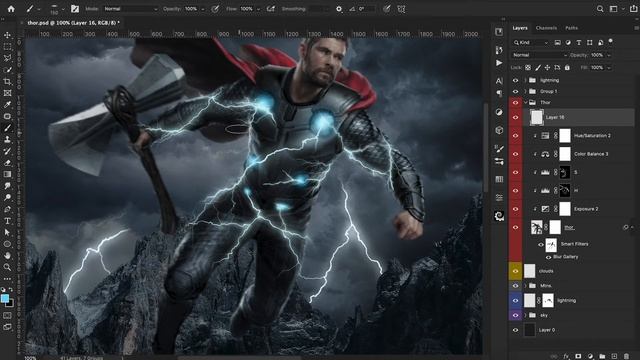Enable airbrush-style build-up effects
Viewport: 640px width, 360px height.
point(271,9)
